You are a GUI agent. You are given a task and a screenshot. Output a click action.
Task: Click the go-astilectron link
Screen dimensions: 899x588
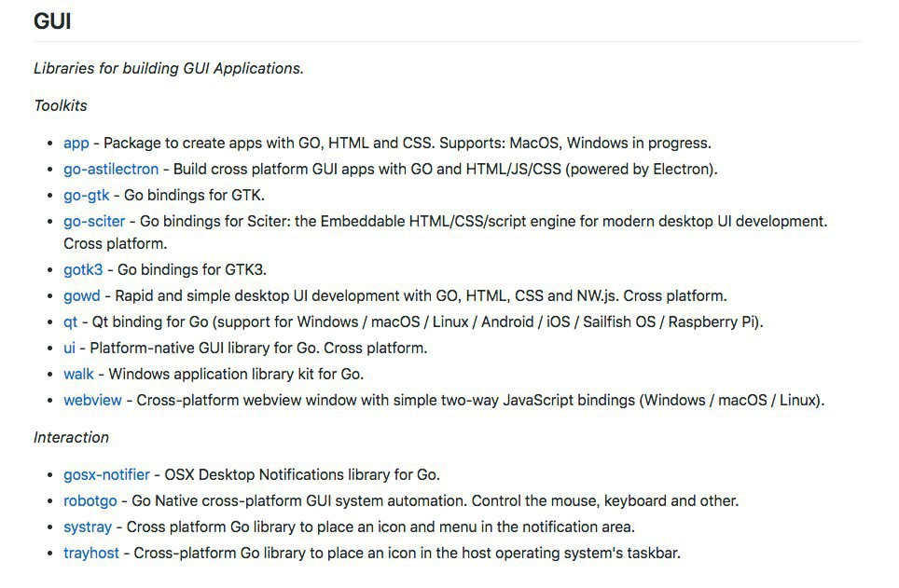[111, 169]
